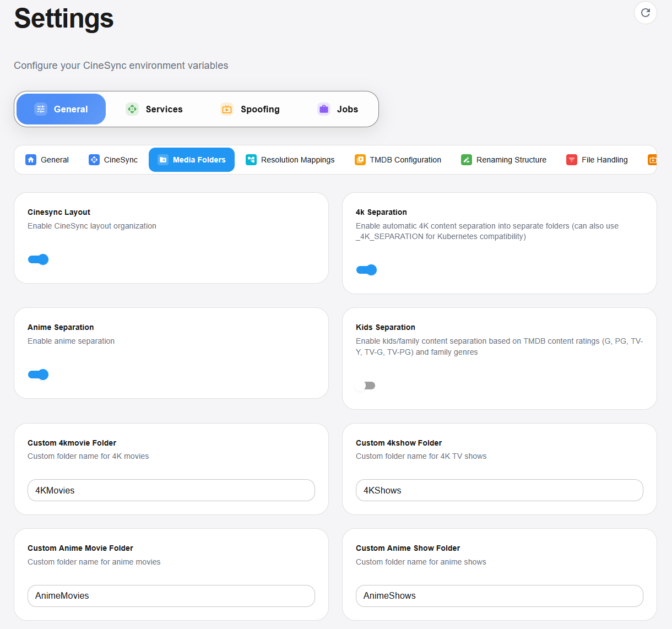Focus the Custom Anime Show Folder input
Image resolution: width=672 pixels, height=629 pixels.
click(x=499, y=595)
